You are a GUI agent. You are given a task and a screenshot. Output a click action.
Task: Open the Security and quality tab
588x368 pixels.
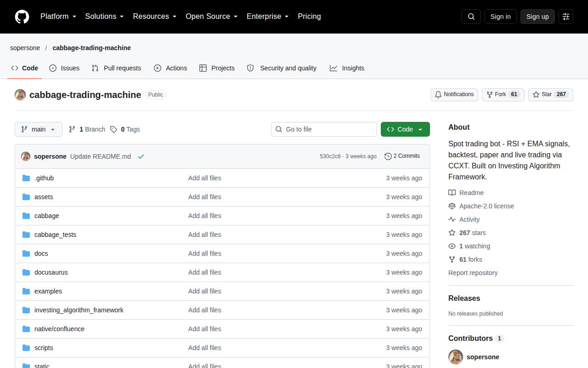pyautogui.click(x=282, y=68)
